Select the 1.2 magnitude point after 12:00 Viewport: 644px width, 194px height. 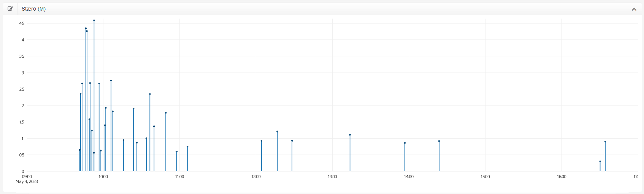[x=278, y=131]
